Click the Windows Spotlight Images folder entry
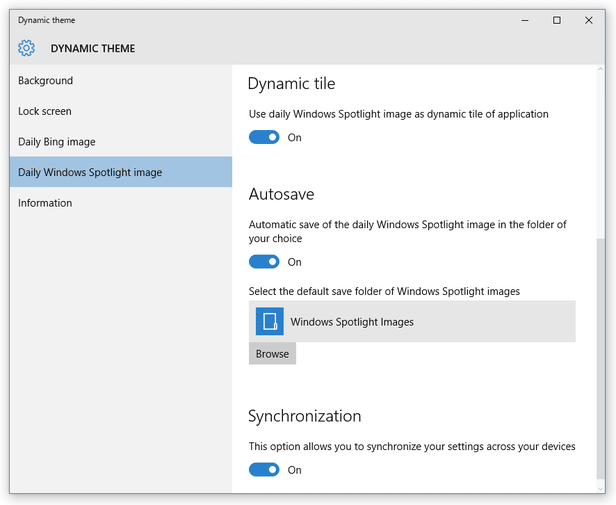 click(x=412, y=321)
